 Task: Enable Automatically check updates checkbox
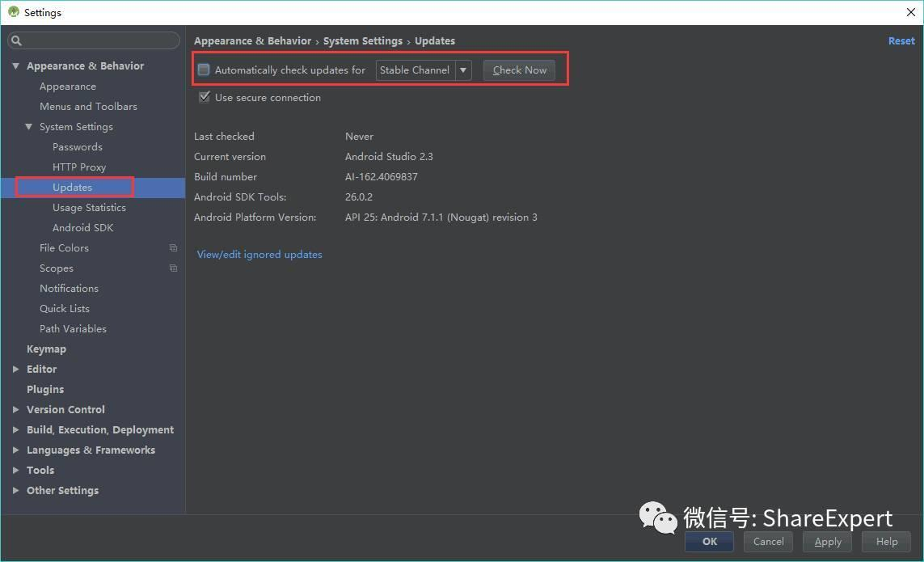204,70
